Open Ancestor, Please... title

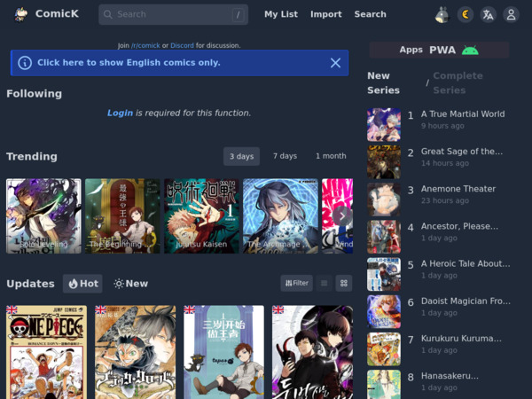point(459,226)
